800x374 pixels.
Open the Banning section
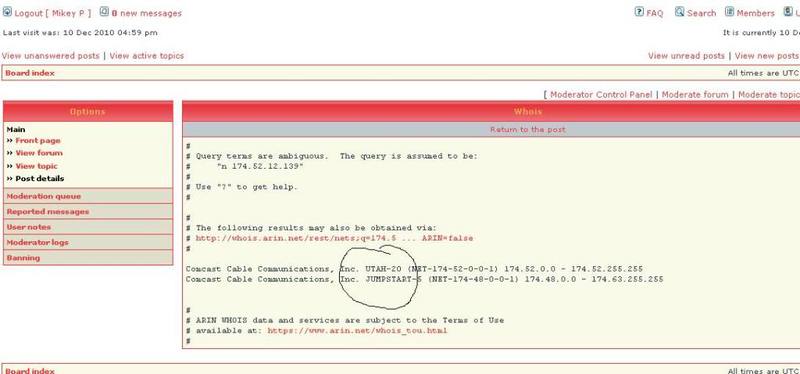88,258
